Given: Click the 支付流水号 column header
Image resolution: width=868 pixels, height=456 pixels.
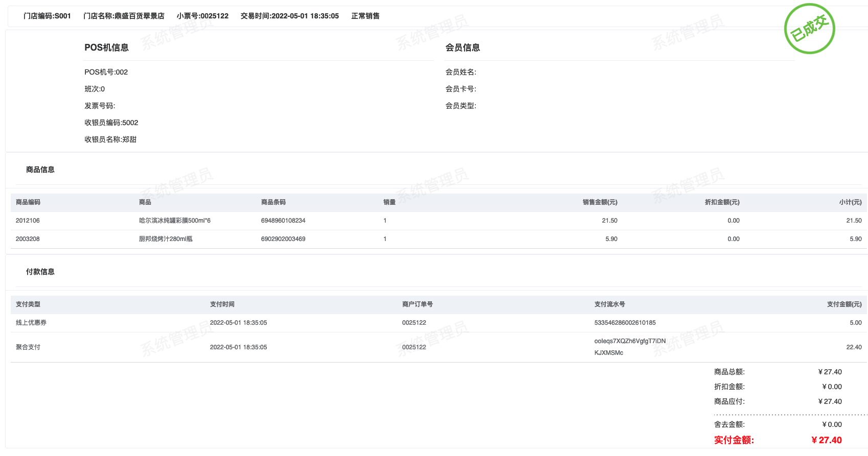Looking at the screenshot, I should click(x=610, y=304).
